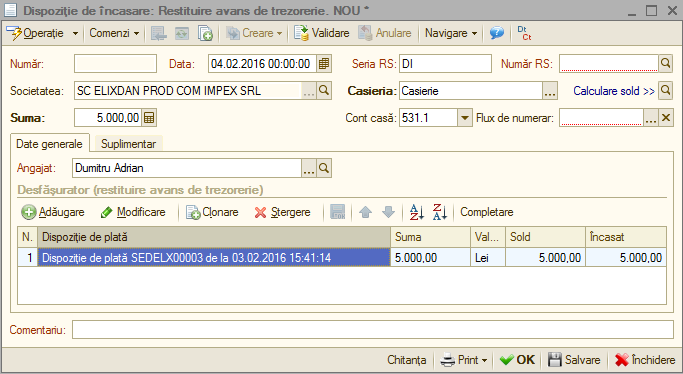Expand the Navigare dropdown
The image size is (683, 374).
point(451,33)
